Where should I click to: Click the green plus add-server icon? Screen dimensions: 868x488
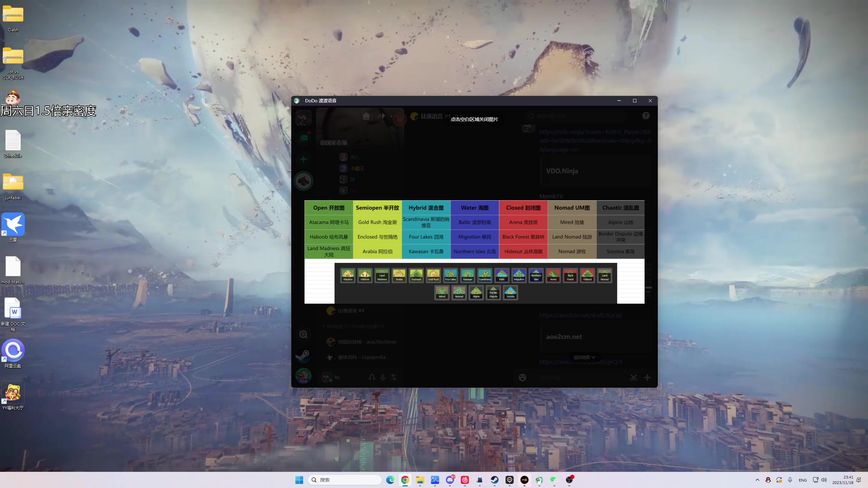303,159
